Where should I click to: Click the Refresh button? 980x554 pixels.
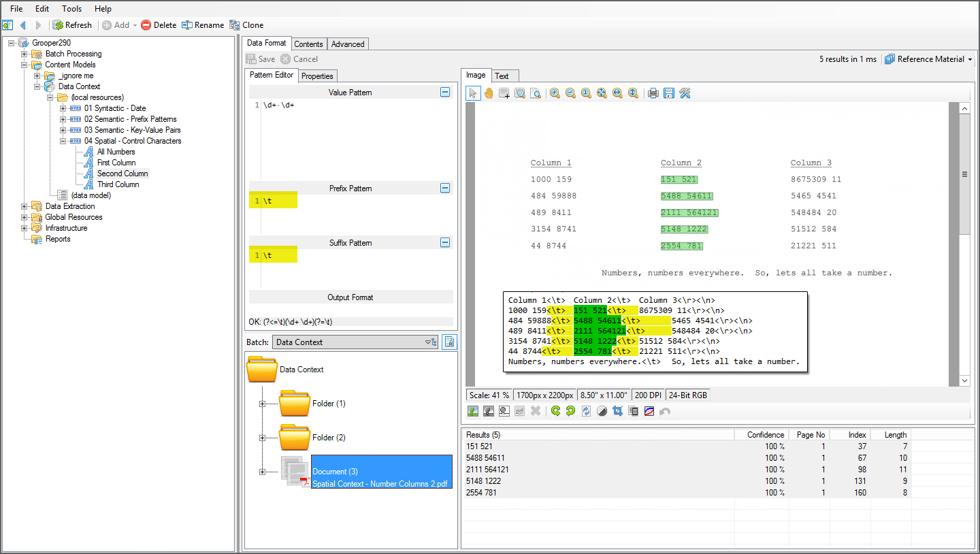coord(72,25)
